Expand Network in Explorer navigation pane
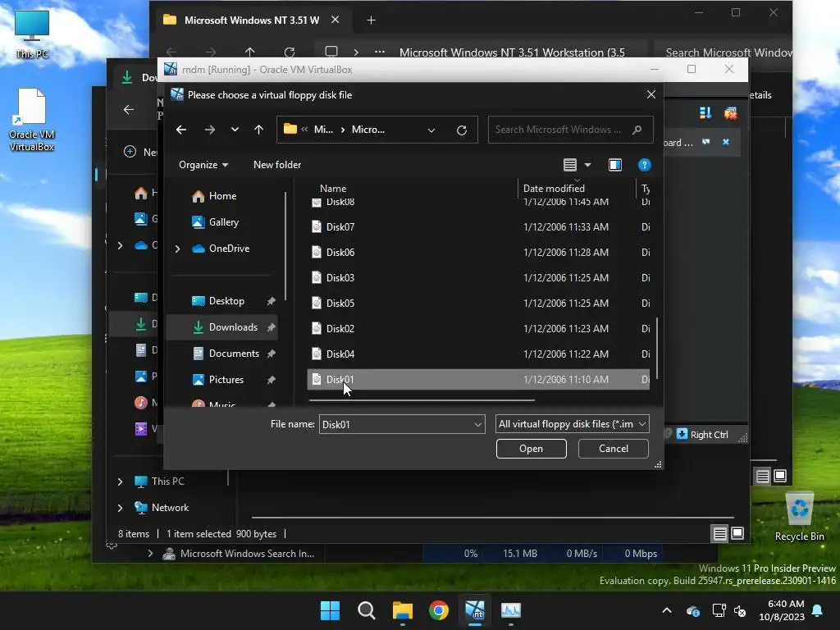Screen dimensions: 840x630 point(120,508)
